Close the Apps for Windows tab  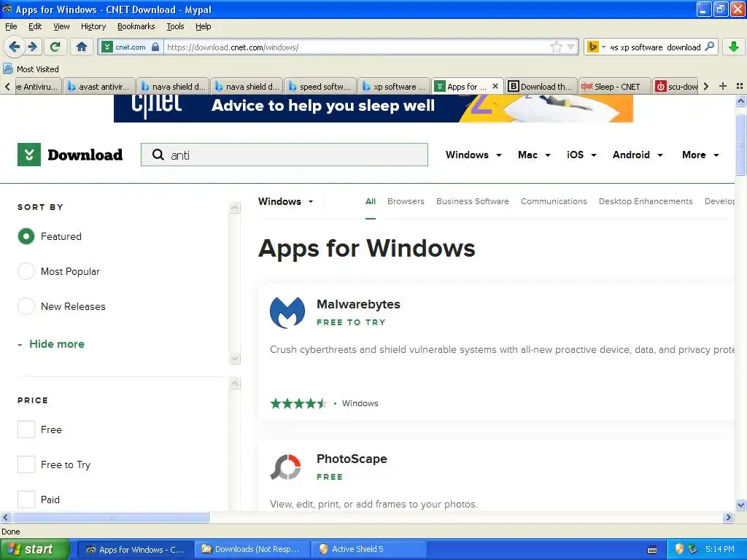point(495,86)
